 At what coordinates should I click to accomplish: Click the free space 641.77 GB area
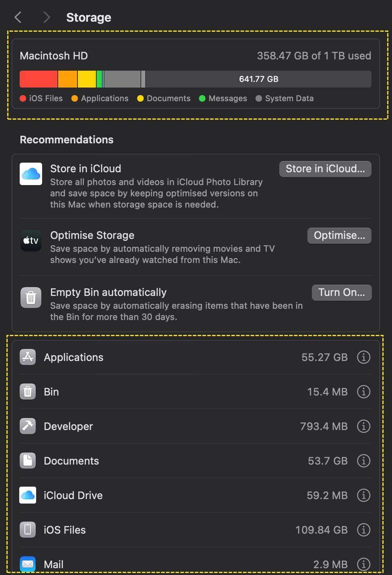(258, 79)
